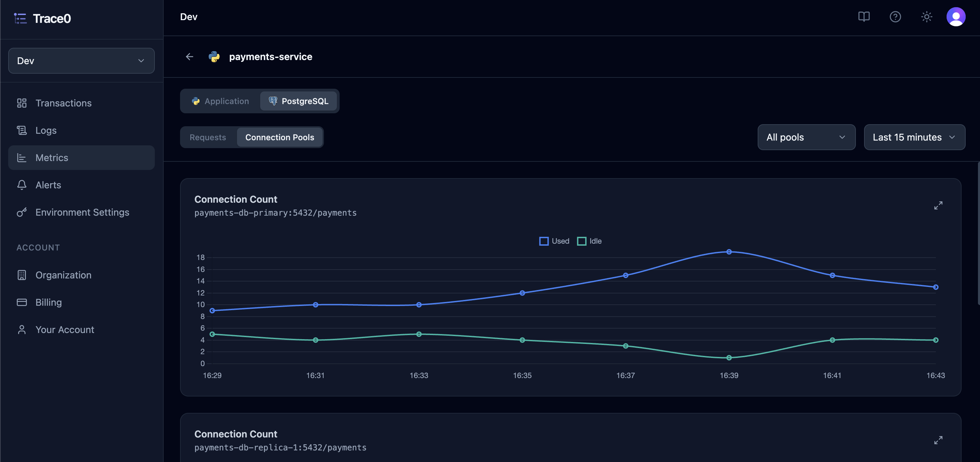Open Logs in the sidebar

81,131
